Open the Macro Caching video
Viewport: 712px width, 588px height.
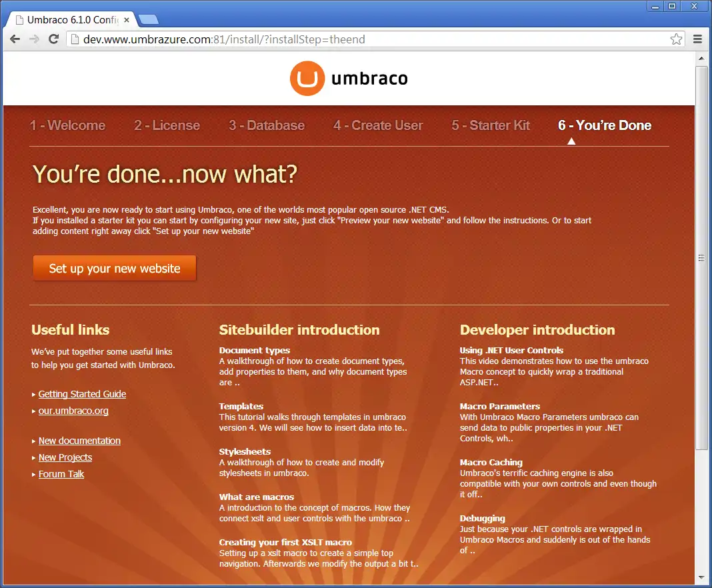point(491,462)
